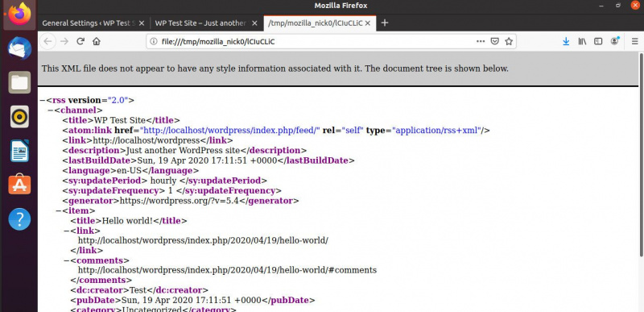Collapse the channel node
The image size is (644, 312).
coord(51,110)
